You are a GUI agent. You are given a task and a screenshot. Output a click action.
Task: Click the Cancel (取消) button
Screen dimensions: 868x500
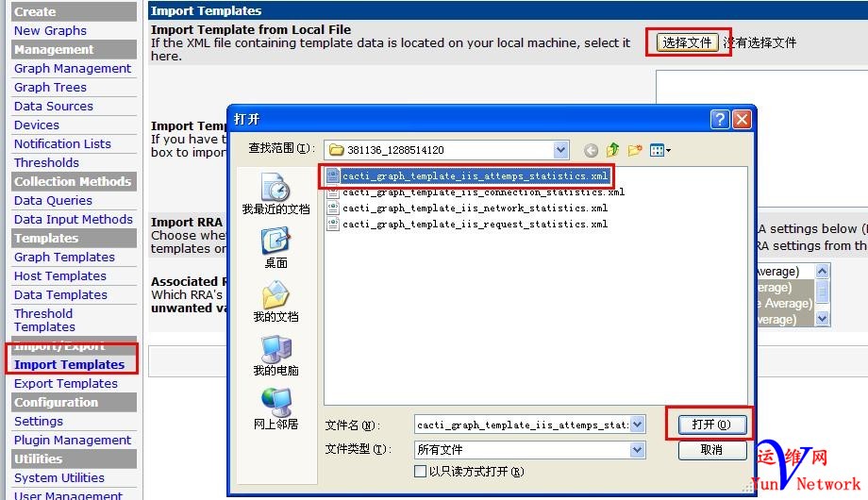coord(712,450)
